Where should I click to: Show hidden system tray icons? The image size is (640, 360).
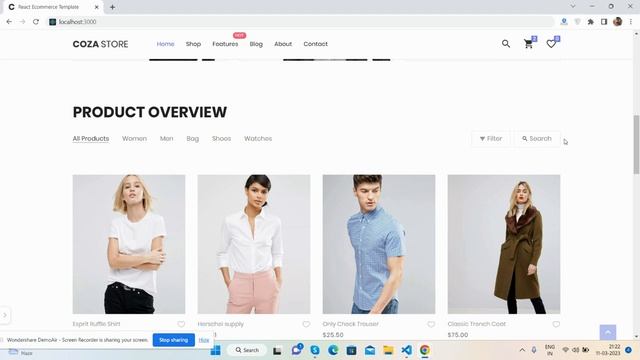522,350
